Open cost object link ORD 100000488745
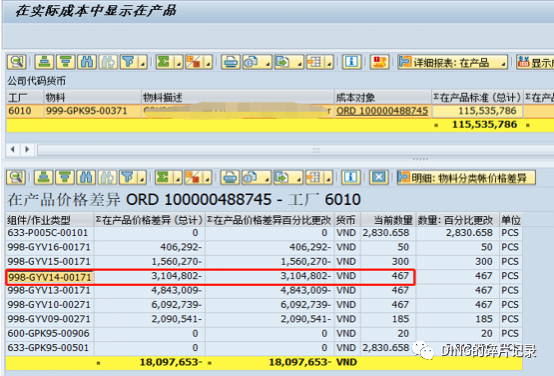 coord(382,111)
